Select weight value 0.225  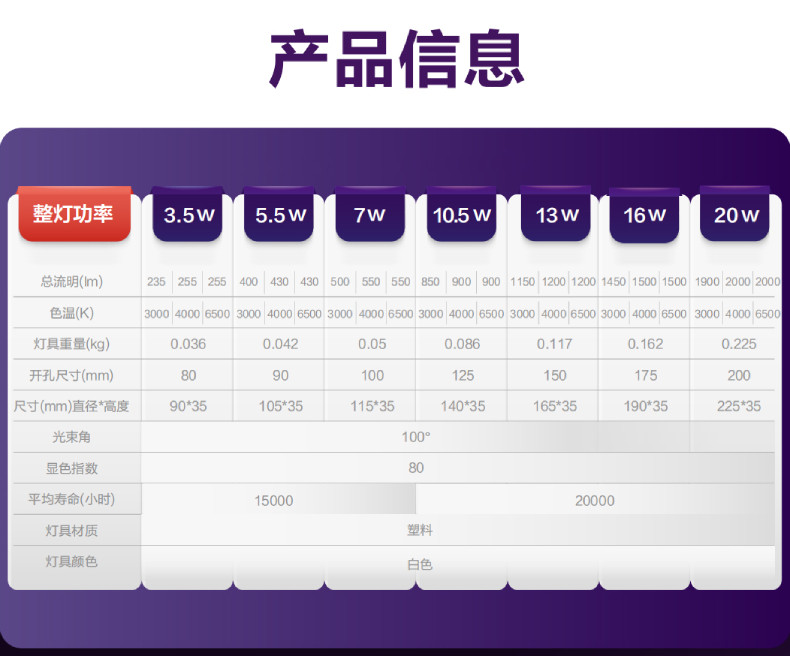[x=739, y=344]
